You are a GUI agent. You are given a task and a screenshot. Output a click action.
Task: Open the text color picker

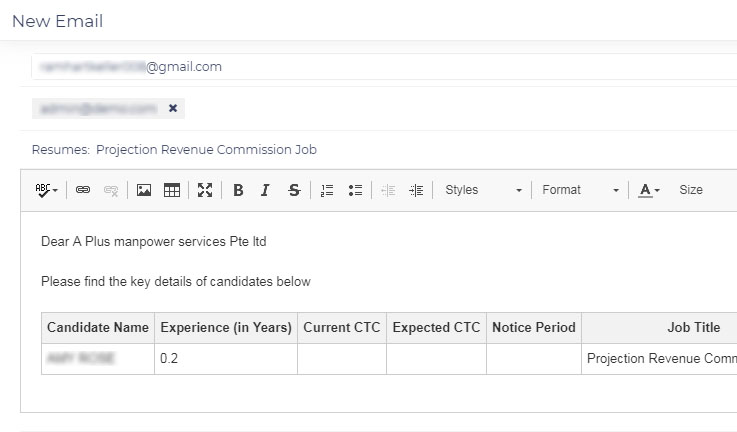coord(649,190)
